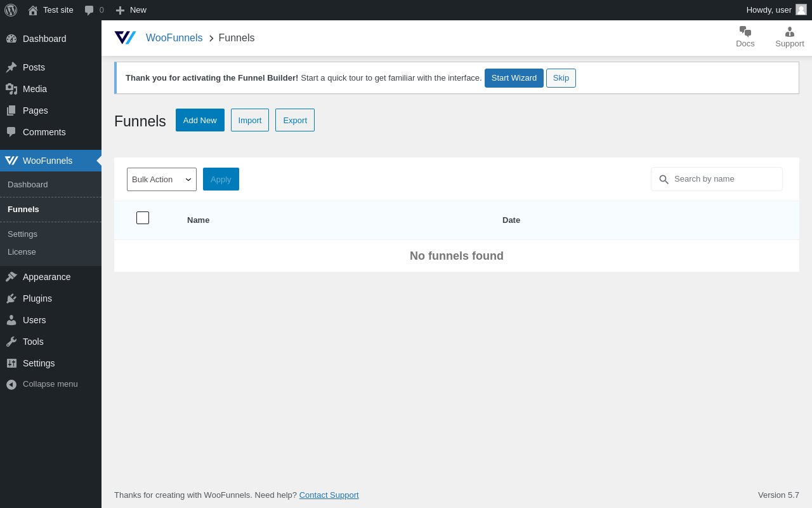Click the Test site text link
Image resolution: width=812 pixels, height=508 pixels.
point(58,10)
